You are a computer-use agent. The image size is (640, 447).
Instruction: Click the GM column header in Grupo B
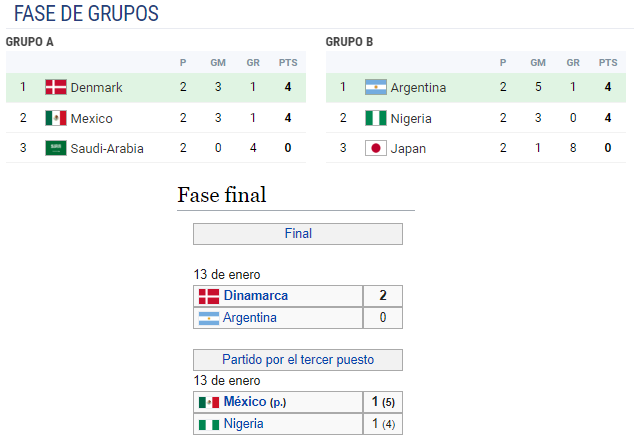pyautogui.click(x=538, y=62)
